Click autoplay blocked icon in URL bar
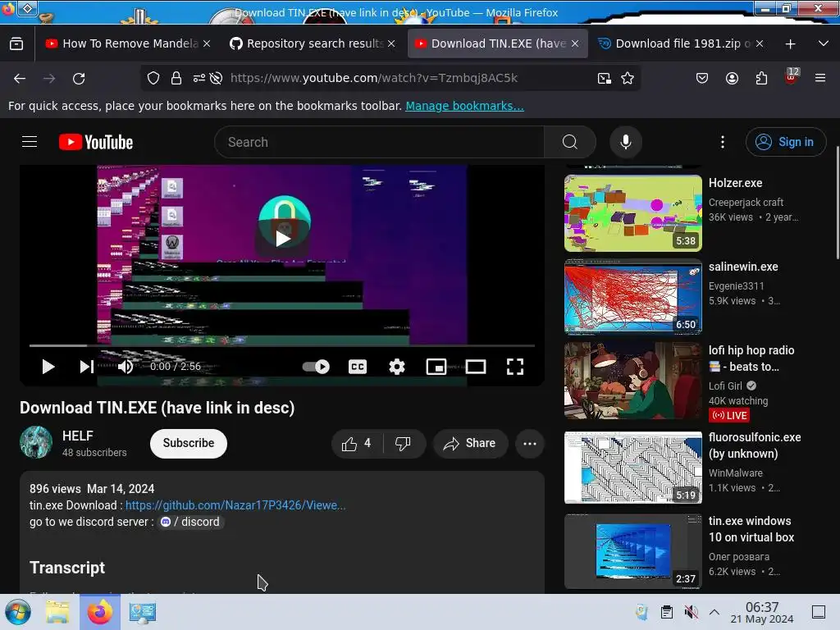The height and width of the screenshot is (630, 840). coord(216,78)
